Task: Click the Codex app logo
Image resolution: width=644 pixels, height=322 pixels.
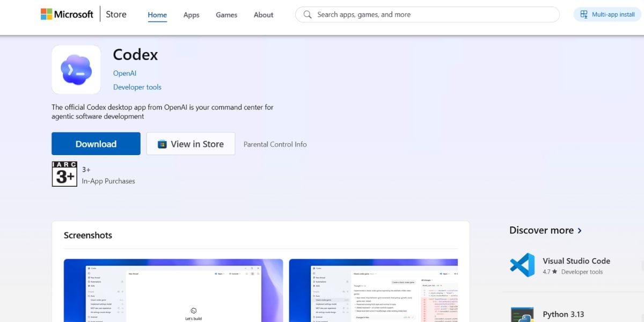Action: 76,69
